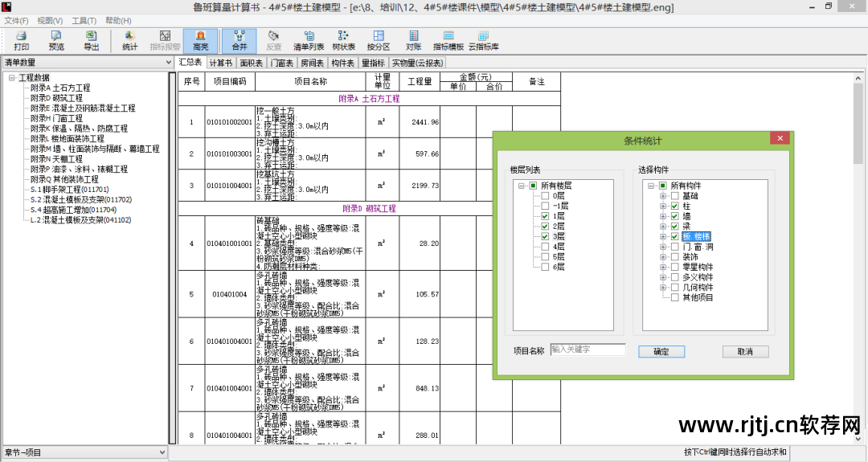
Task: Collapse the 所有楼层 tree node
Action: (522, 186)
